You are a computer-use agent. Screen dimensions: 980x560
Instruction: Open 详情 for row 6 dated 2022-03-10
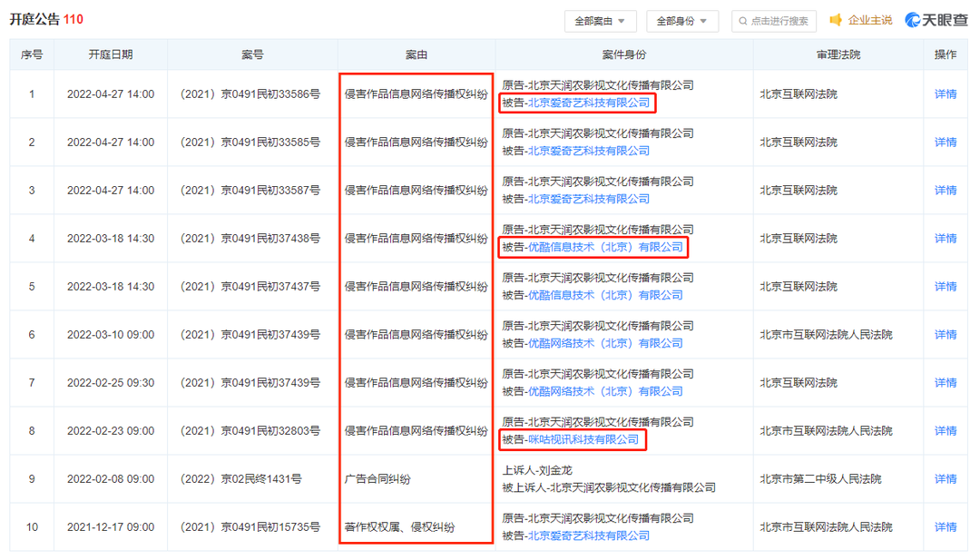tap(945, 334)
